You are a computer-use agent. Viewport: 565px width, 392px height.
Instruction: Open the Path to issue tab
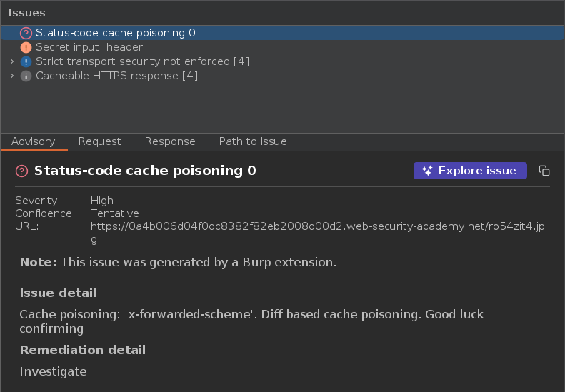point(253,141)
